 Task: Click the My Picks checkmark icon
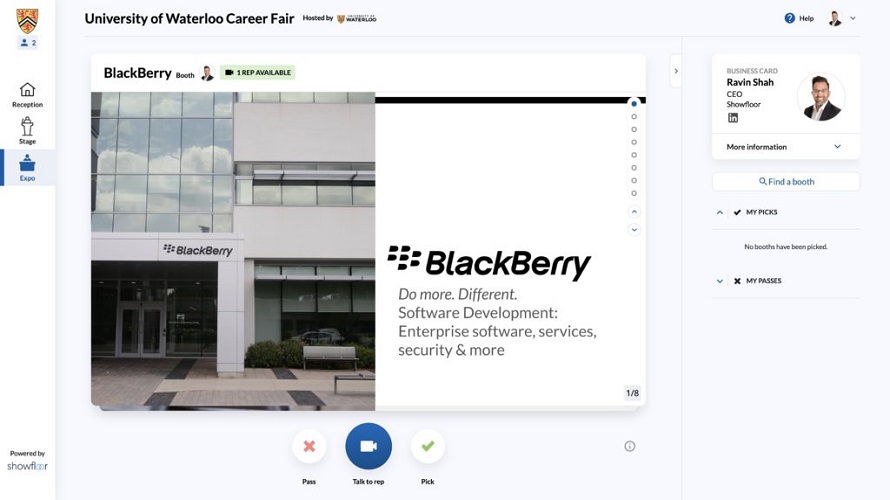coord(737,212)
